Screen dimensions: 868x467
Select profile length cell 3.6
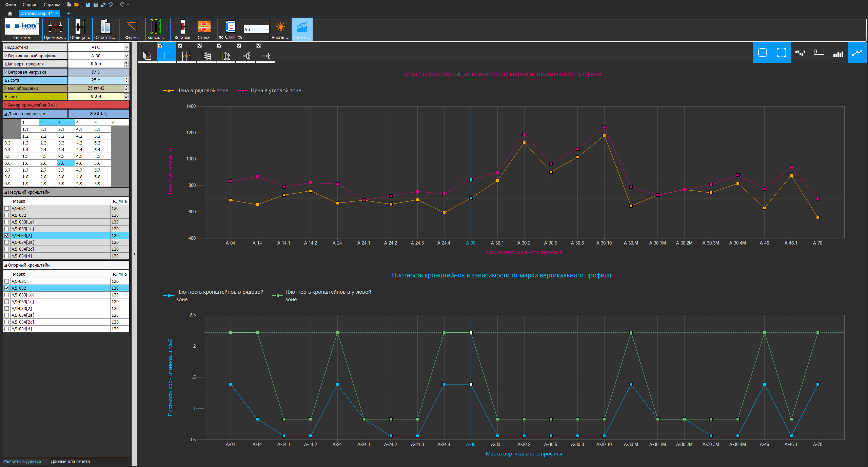point(66,163)
